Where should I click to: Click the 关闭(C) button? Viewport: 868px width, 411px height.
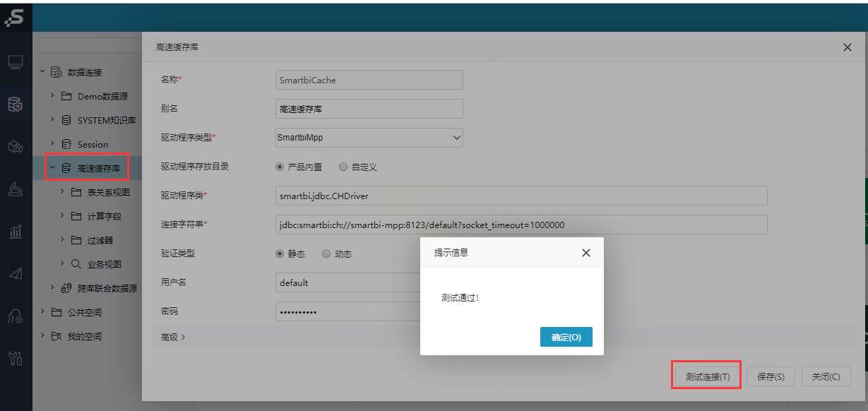(826, 376)
